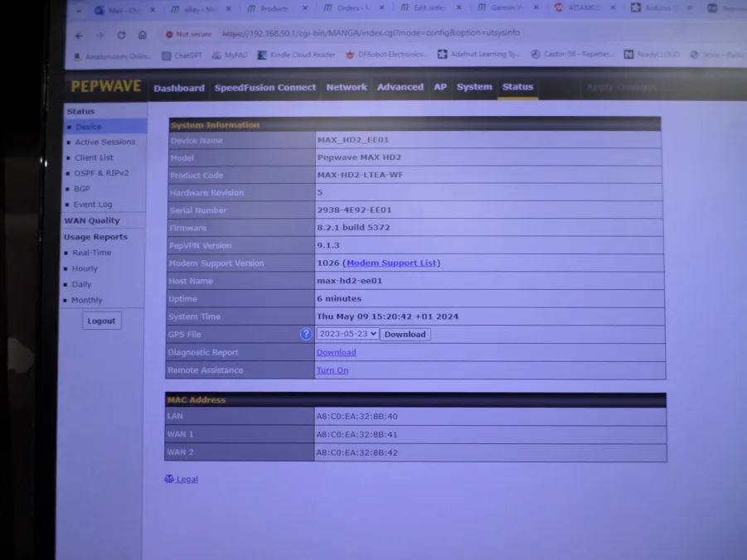Click the browser home icon
Viewport: 747px width, 560px height.
click(143, 36)
